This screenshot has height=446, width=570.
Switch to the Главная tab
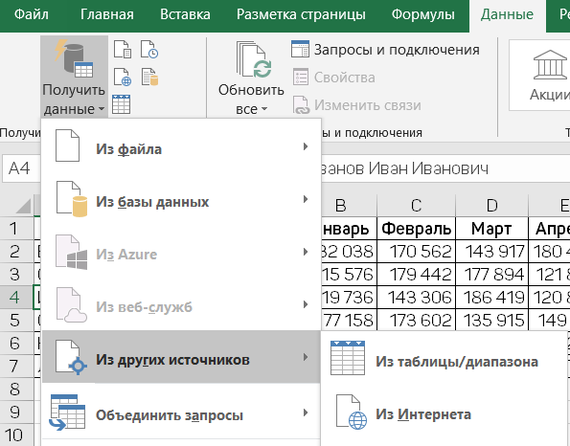point(107,15)
